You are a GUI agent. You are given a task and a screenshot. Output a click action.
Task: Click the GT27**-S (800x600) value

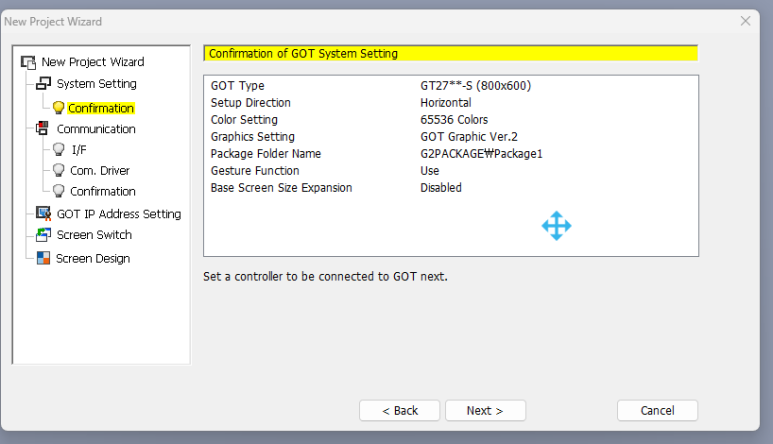pyautogui.click(x=476, y=86)
